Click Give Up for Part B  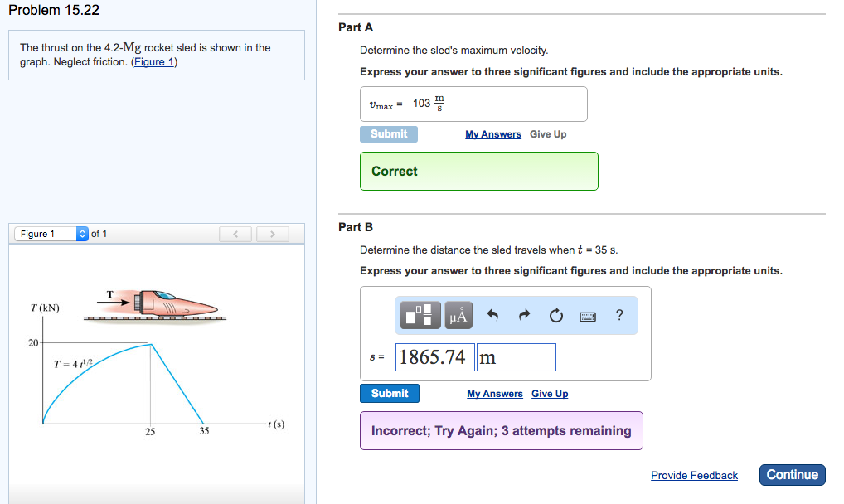(x=549, y=393)
